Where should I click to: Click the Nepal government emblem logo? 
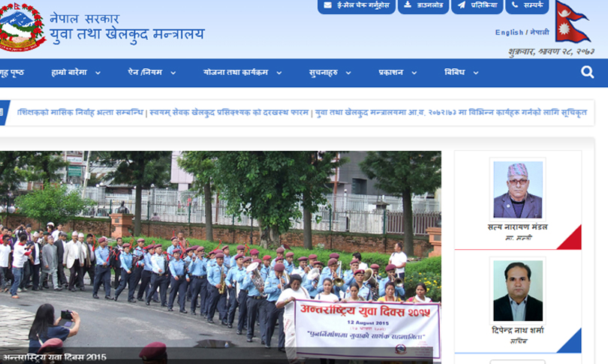click(23, 27)
